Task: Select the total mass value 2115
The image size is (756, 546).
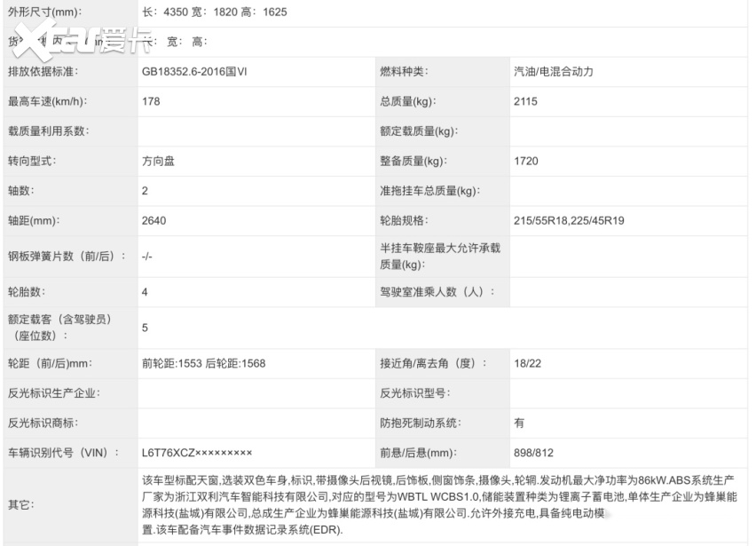Action: pos(525,102)
